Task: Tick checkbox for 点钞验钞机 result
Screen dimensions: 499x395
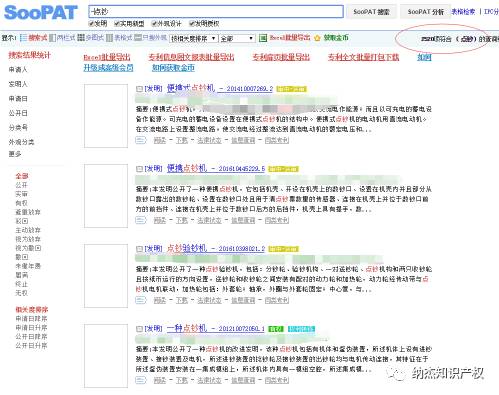Action: click(x=139, y=249)
